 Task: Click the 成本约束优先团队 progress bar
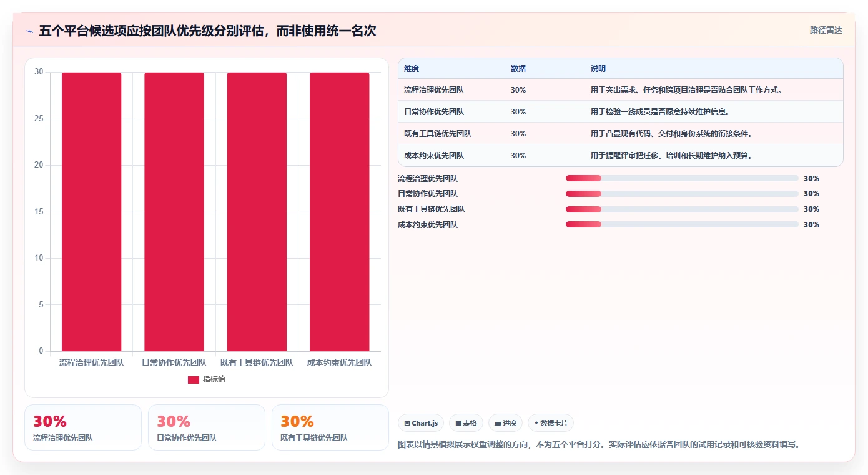[682, 224]
